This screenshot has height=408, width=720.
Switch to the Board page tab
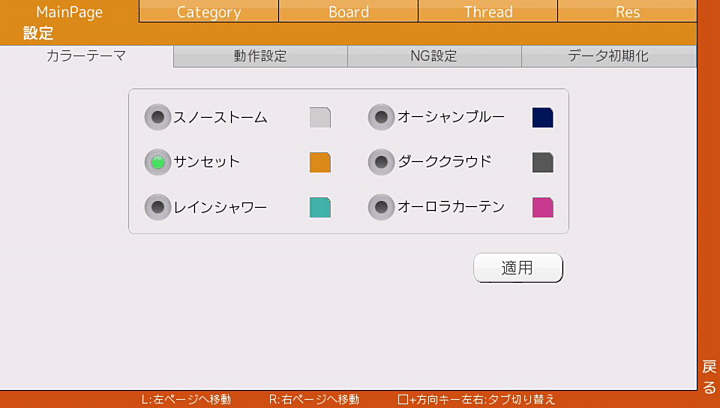tap(348, 12)
